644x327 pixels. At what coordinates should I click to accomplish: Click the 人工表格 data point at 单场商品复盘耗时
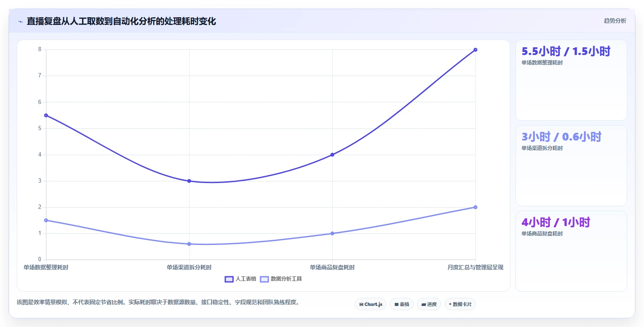coord(332,155)
